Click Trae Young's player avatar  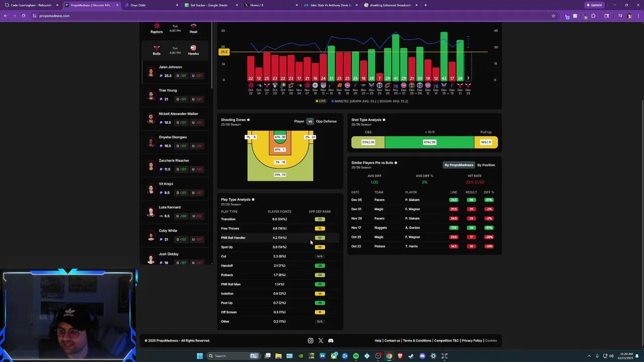pos(151,95)
